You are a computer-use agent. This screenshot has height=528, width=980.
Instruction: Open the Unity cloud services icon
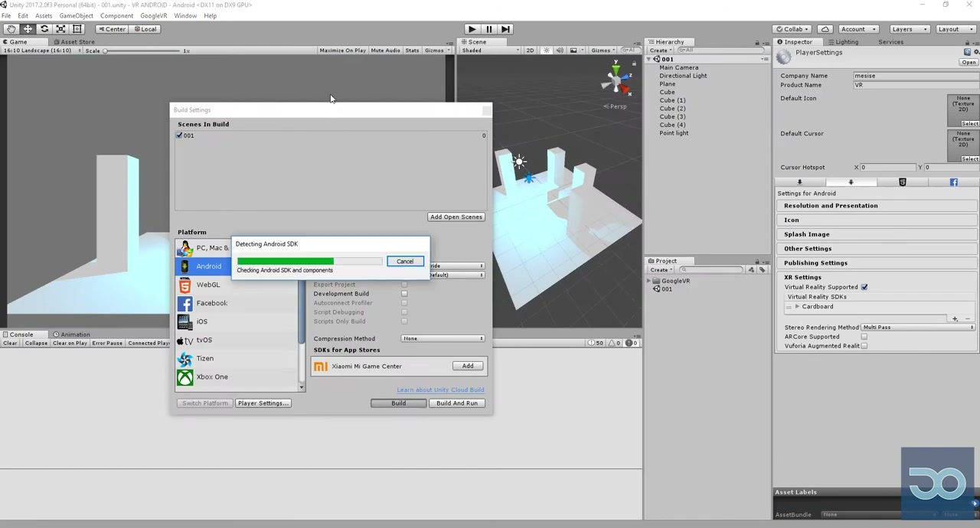click(x=825, y=29)
